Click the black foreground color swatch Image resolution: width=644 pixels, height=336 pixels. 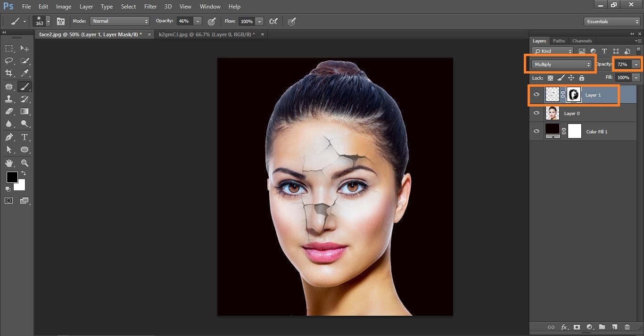[x=12, y=177]
